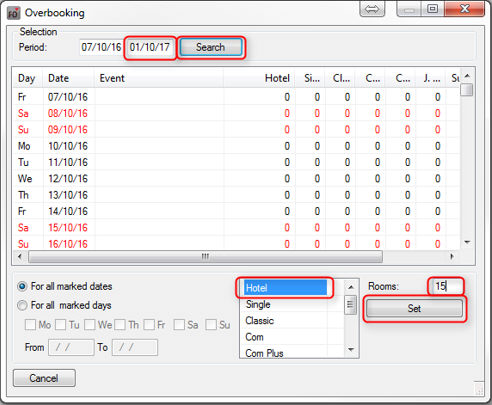This screenshot has width=492, height=405.
Task: Click room type list scroll down arrow
Action: click(351, 349)
